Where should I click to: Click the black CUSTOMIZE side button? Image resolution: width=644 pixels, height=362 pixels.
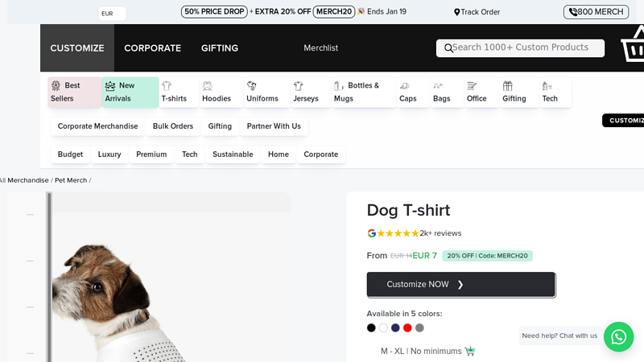tap(623, 121)
